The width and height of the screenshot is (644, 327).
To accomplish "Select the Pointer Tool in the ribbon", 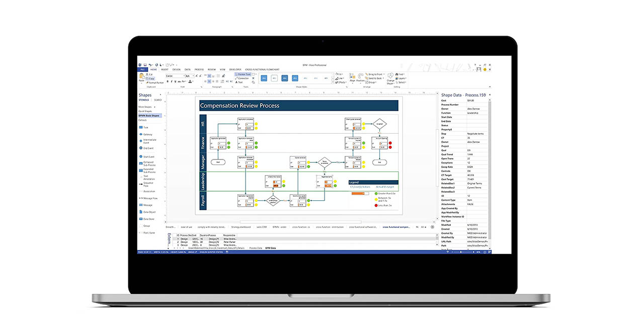I will pos(244,74).
